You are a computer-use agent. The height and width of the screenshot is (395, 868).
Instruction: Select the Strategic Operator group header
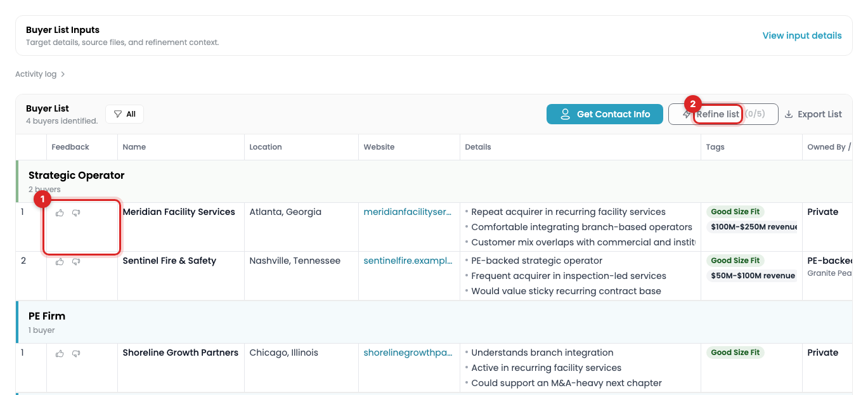coord(434,181)
